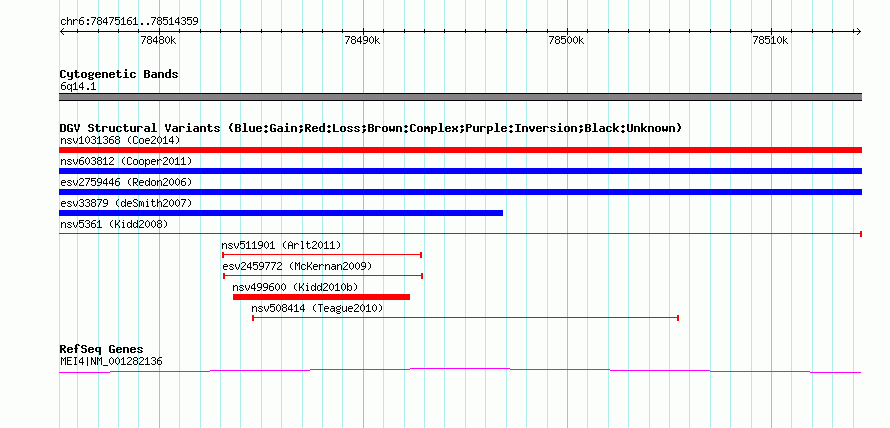Click the red nsv1031368 Coe2014 variant bar
The image size is (890, 428).
coord(460,150)
